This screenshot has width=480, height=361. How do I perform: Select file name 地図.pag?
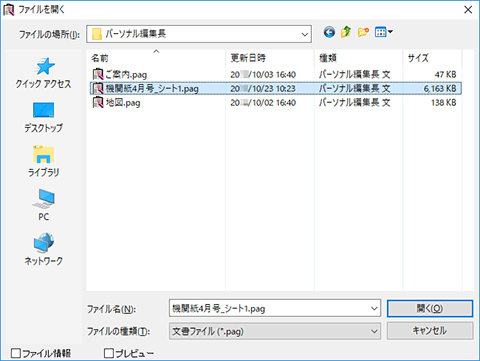coord(123,102)
